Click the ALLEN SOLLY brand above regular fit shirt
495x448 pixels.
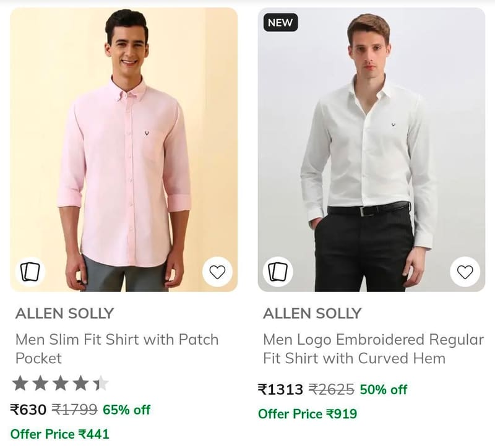coord(312,314)
